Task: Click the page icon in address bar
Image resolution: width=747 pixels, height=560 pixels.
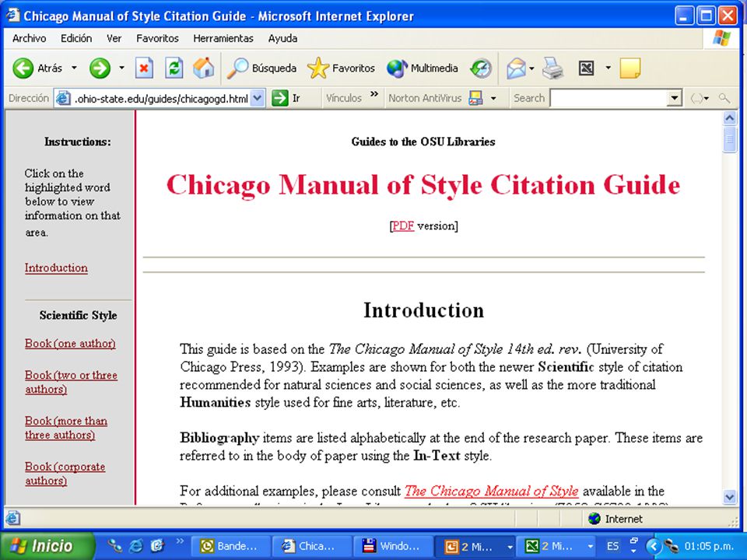Action: coord(63,99)
